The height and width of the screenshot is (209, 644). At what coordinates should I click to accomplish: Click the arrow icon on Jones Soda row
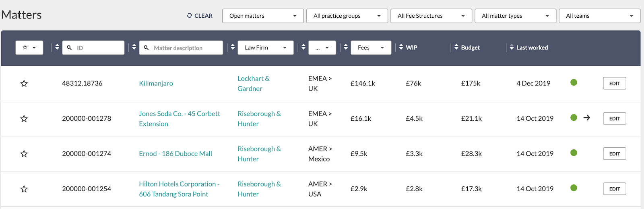(587, 118)
